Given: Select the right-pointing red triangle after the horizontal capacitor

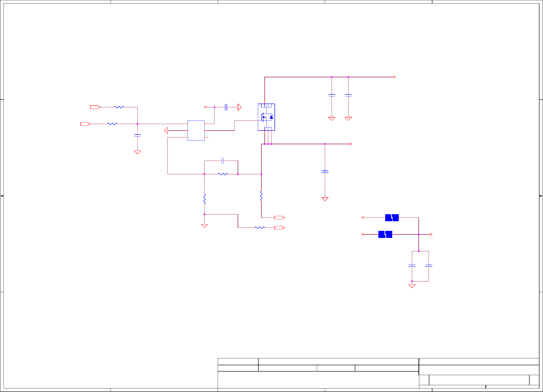Looking at the screenshot, I should 239,107.
